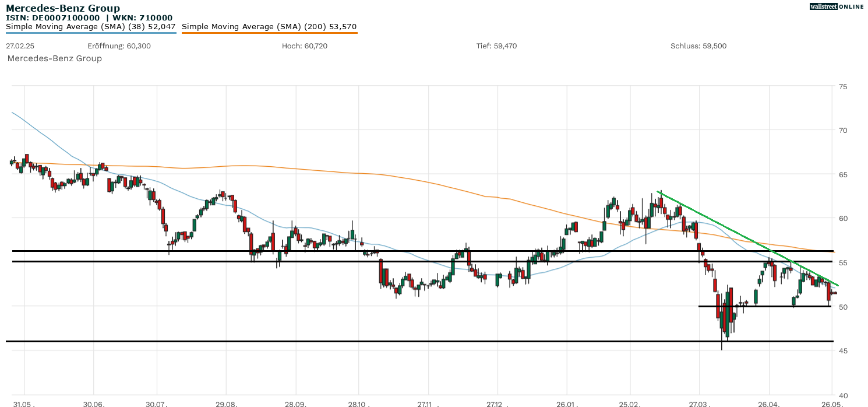Click the Mercedes-Benz Group chart title
Image resolution: width=868 pixels, height=407 pixels.
(x=63, y=8)
